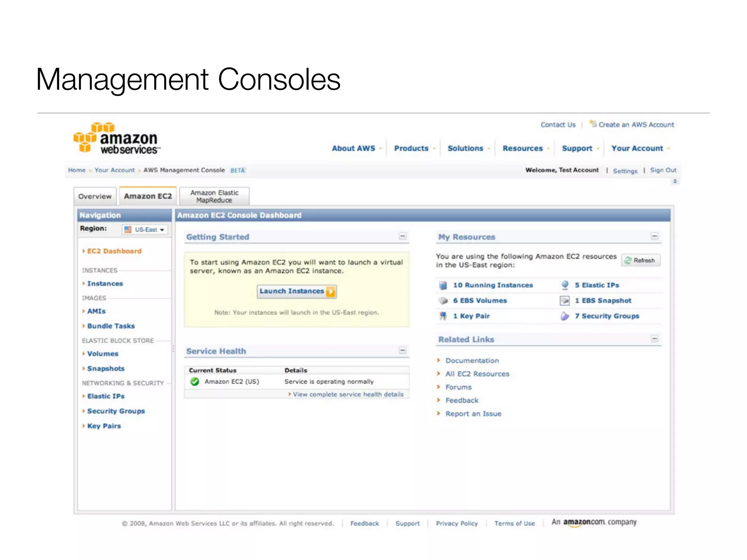This screenshot has height=560, width=747.
Task: Click the Report an Issue link
Action: coord(473,414)
